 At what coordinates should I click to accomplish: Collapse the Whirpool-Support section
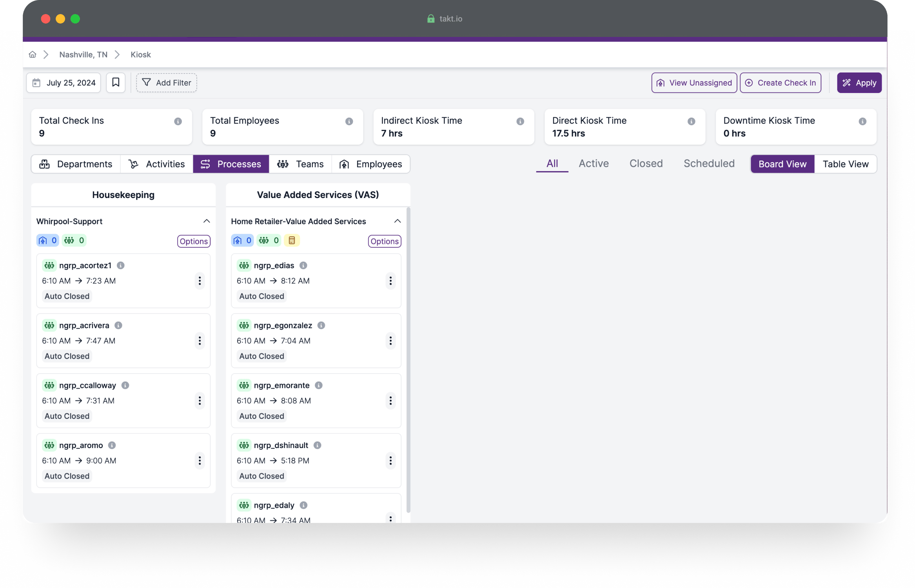tap(207, 221)
